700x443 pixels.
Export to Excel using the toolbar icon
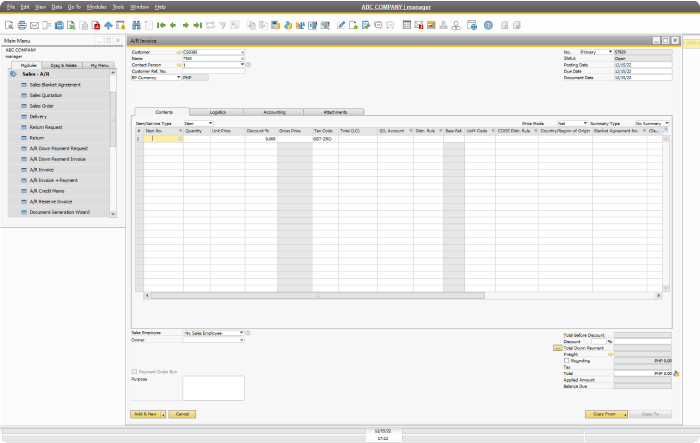pos(71,25)
